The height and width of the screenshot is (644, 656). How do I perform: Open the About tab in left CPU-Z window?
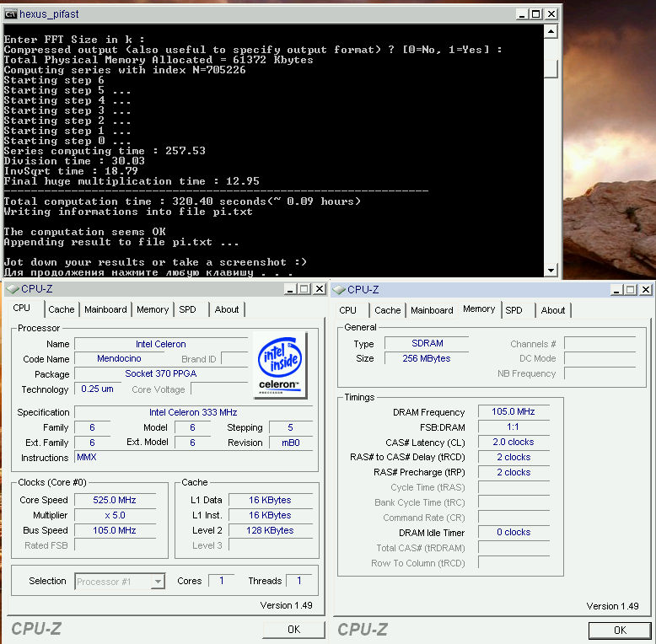coord(227,309)
